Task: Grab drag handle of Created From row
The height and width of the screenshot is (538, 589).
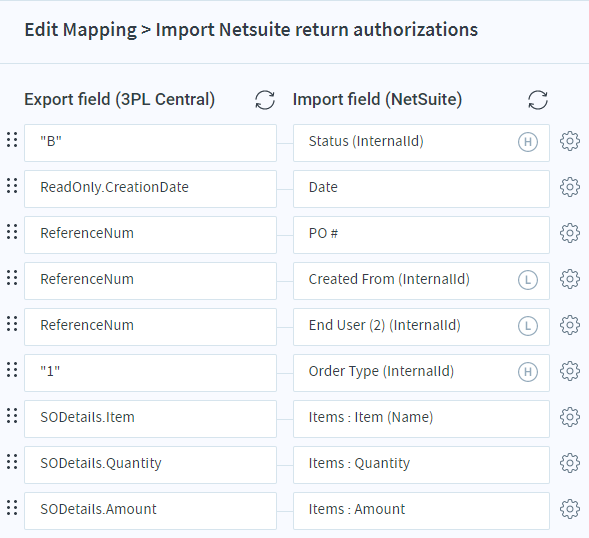Action: click(x=12, y=278)
